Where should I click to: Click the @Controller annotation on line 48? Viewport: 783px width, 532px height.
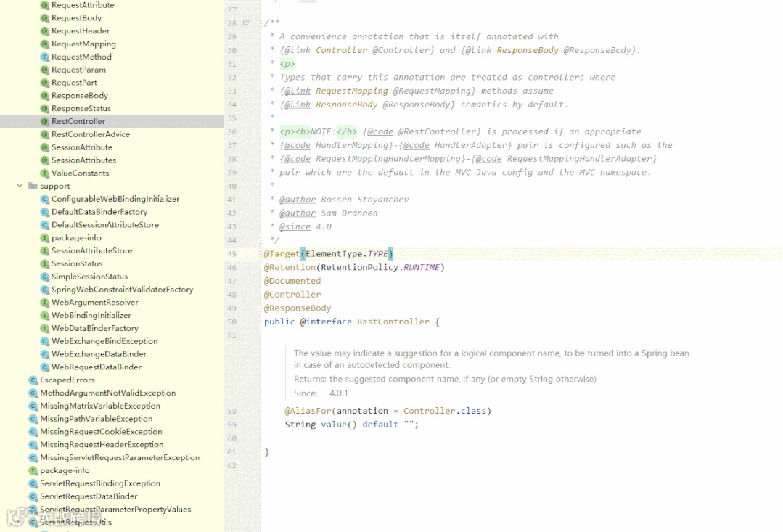(292, 294)
